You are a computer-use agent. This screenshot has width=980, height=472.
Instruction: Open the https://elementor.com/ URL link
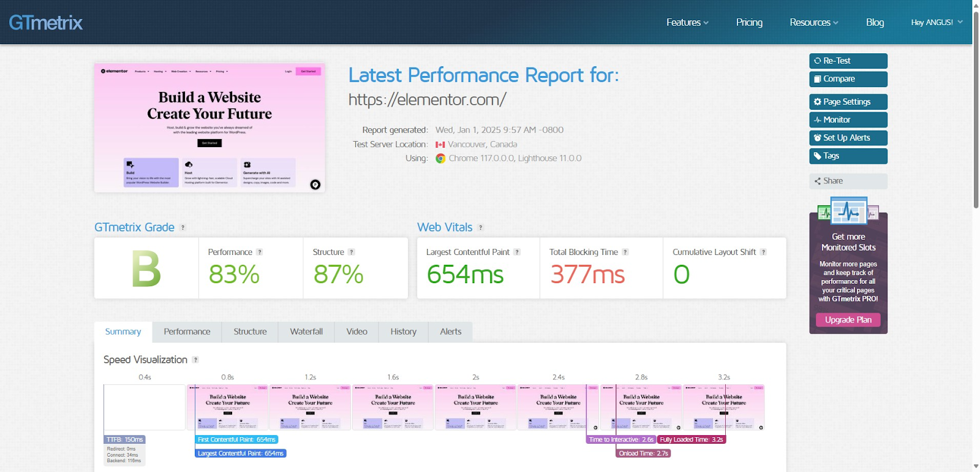coord(428,99)
